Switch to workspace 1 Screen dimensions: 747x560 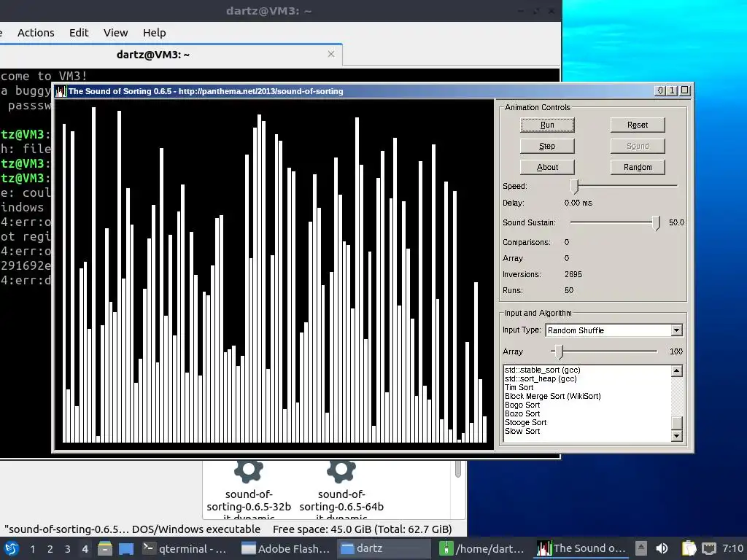click(x=32, y=549)
